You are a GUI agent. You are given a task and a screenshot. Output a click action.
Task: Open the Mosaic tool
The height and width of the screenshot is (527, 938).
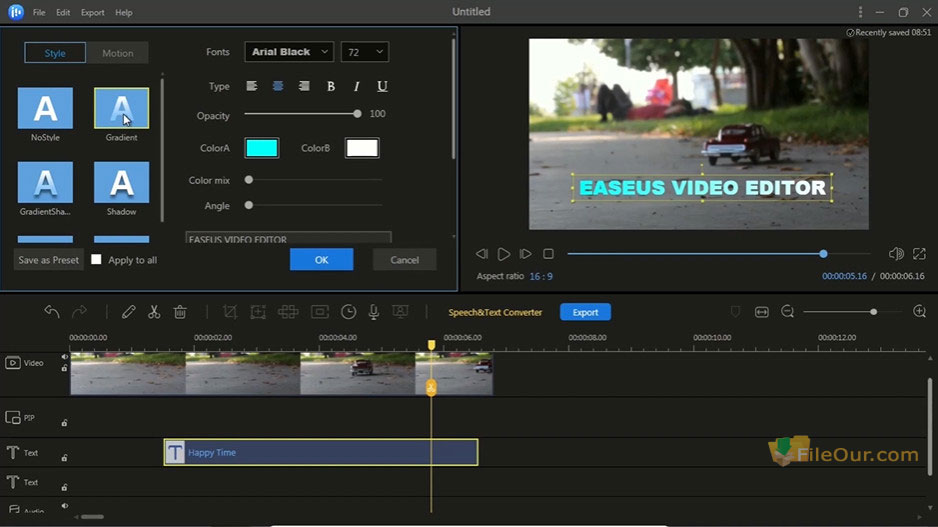pos(288,312)
